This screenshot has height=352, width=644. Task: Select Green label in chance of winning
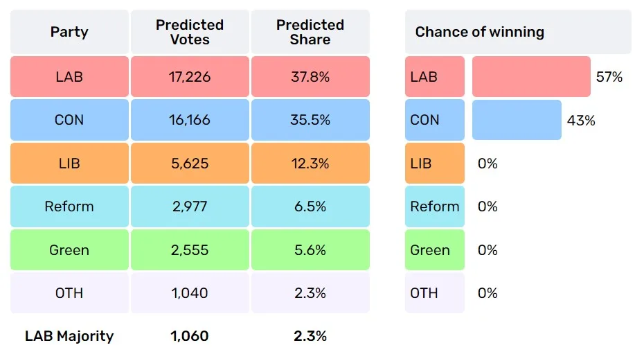point(435,249)
